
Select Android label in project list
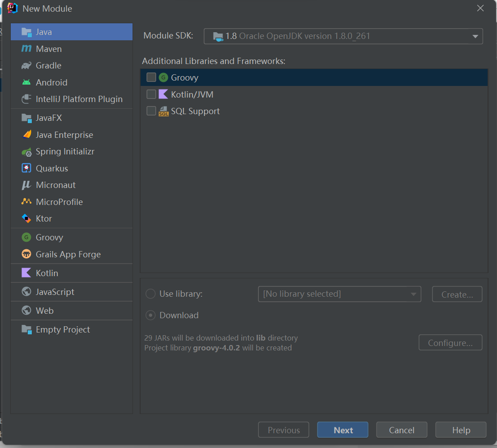point(51,82)
